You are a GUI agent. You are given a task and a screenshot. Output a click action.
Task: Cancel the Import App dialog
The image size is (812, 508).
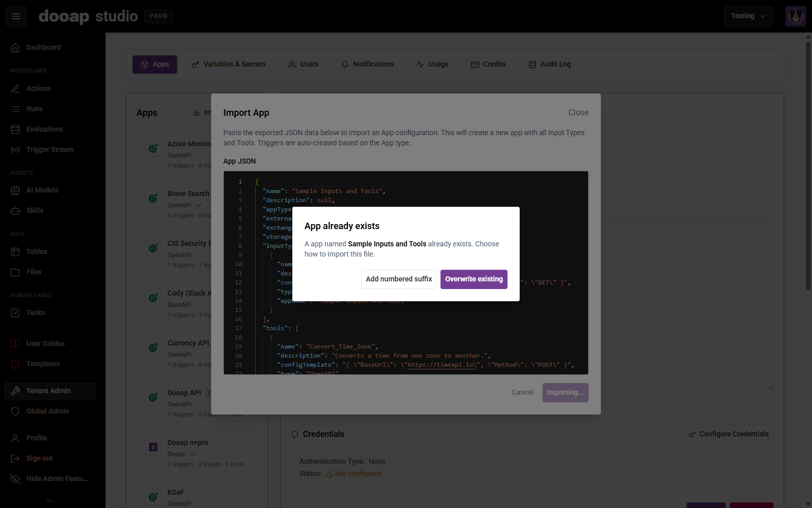(522, 393)
